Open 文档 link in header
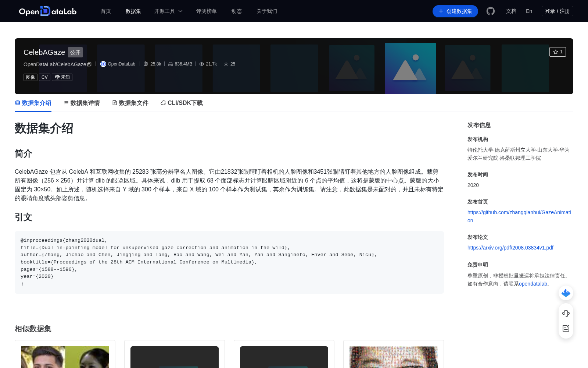The width and height of the screenshot is (588, 368). pos(511,11)
